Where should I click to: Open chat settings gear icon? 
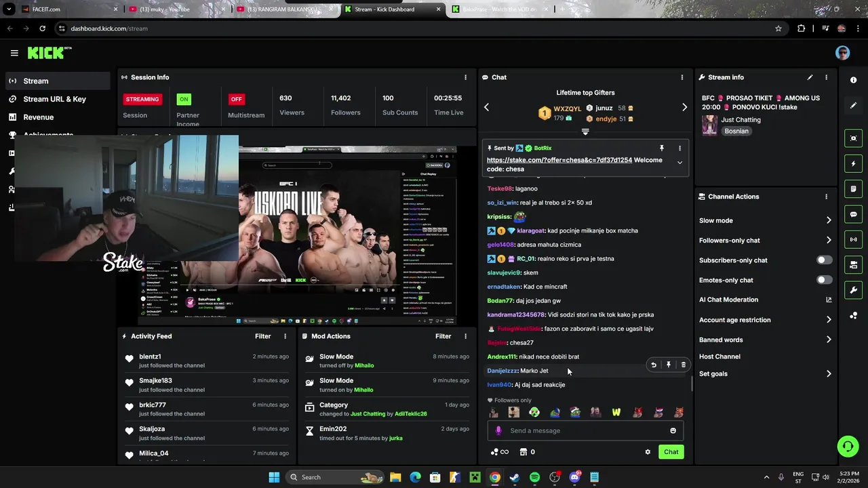point(648,452)
